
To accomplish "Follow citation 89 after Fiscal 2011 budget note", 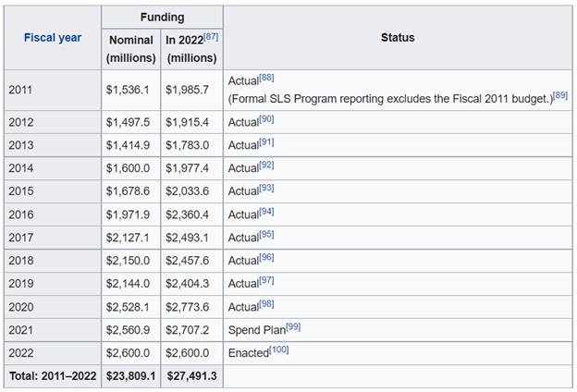I will 560,95.
